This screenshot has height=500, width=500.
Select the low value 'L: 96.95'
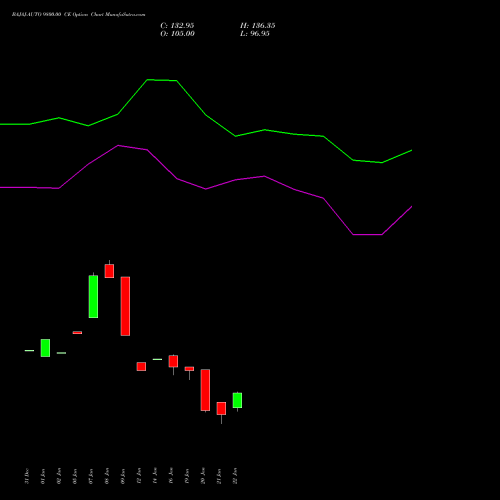click(255, 34)
